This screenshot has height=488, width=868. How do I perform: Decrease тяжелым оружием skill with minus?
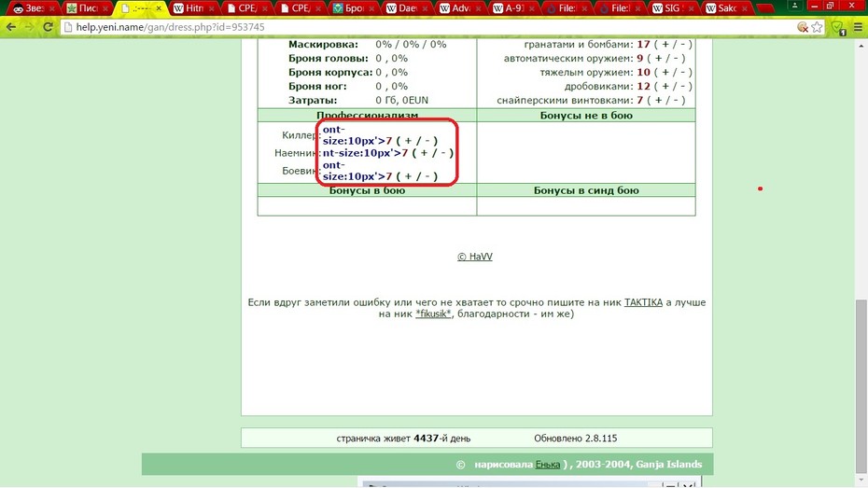pyautogui.click(x=682, y=73)
